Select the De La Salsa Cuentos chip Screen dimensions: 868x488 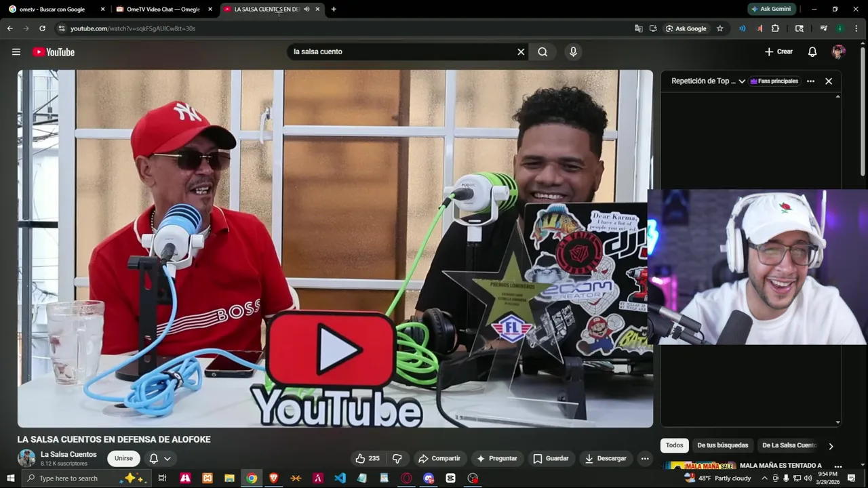click(789, 445)
